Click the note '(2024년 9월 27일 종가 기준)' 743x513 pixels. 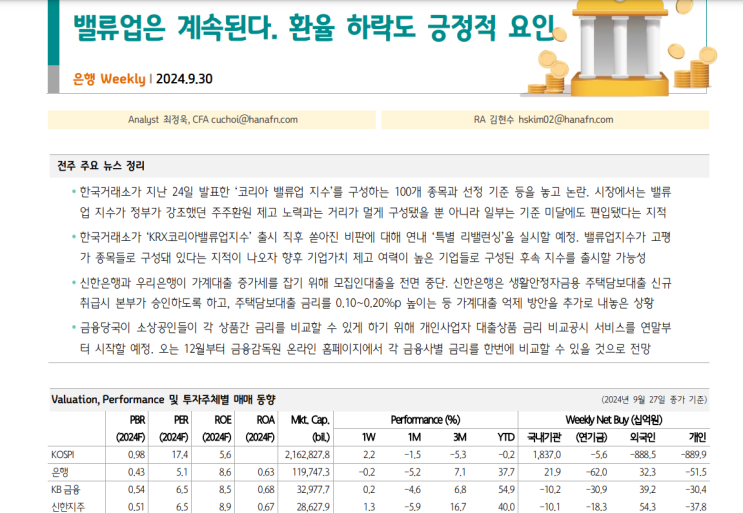click(x=654, y=400)
